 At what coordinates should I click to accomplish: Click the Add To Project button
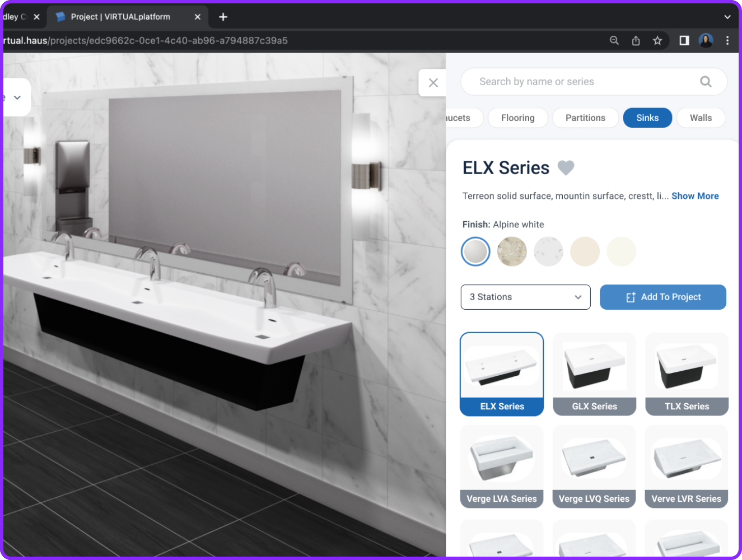(663, 297)
